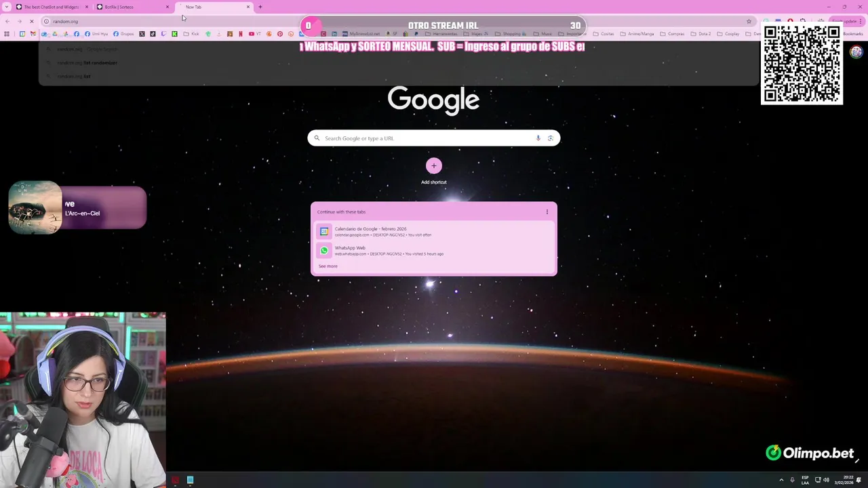
Task: Open the blue app on the taskbar
Action: click(190, 480)
